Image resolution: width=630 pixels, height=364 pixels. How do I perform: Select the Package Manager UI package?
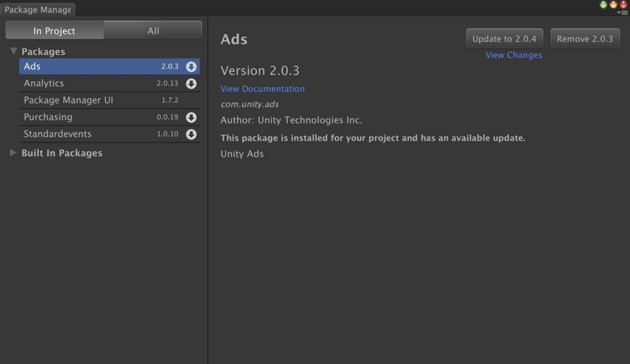coord(110,100)
